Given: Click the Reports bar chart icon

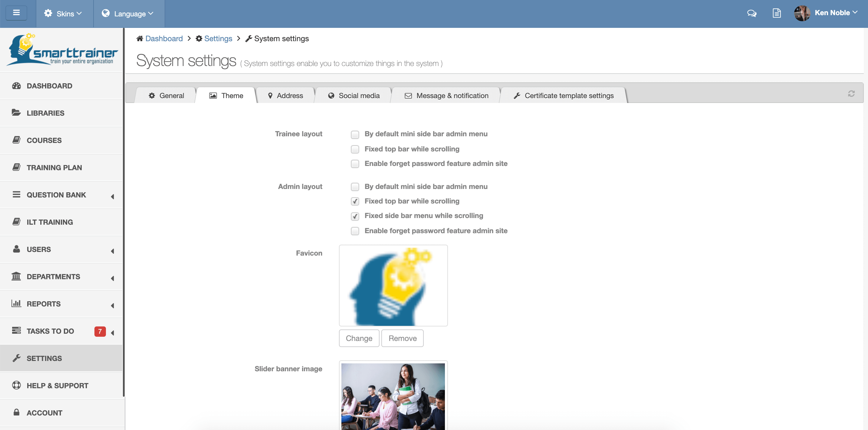Looking at the screenshot, I should tap(16, 303).
